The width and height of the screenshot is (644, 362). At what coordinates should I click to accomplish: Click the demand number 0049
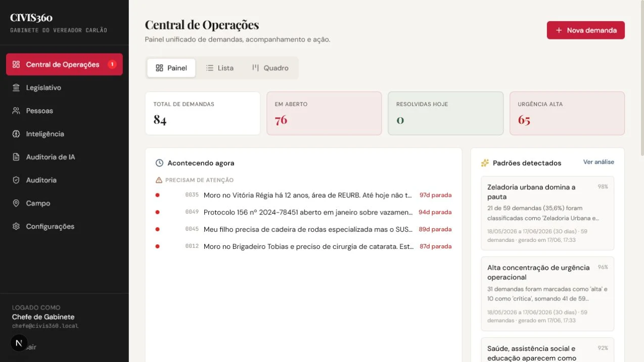[192, 212]
